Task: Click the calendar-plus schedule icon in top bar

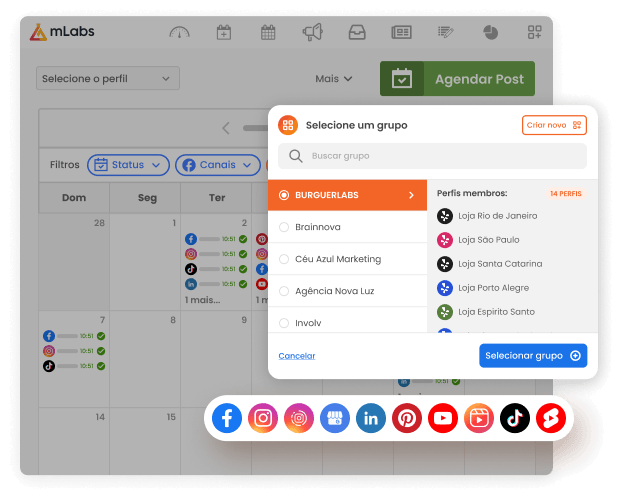Action: (223, 32)
